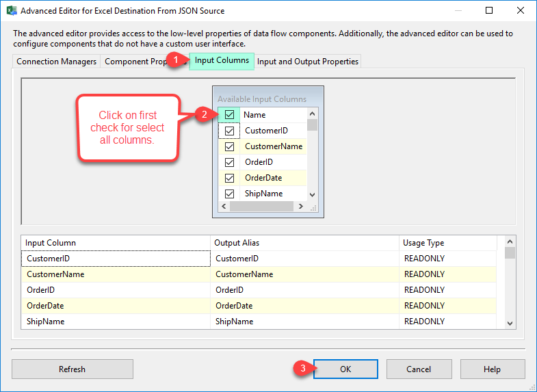Edit the OrderDate Output Alias cell

[x=304, y=306]
